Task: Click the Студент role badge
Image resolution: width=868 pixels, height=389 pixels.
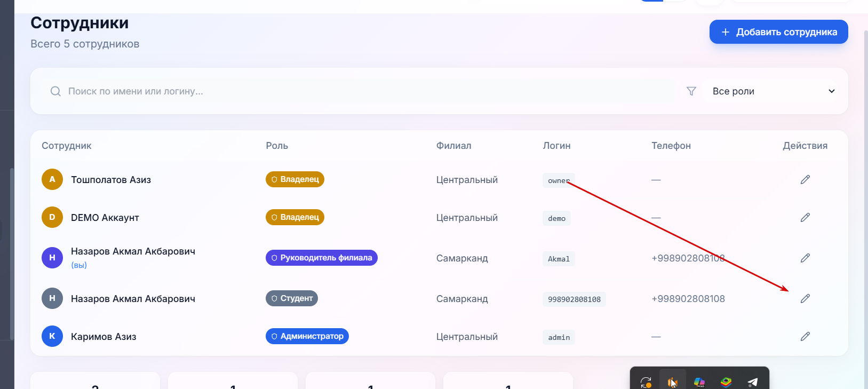Action: tap(292, 298)
